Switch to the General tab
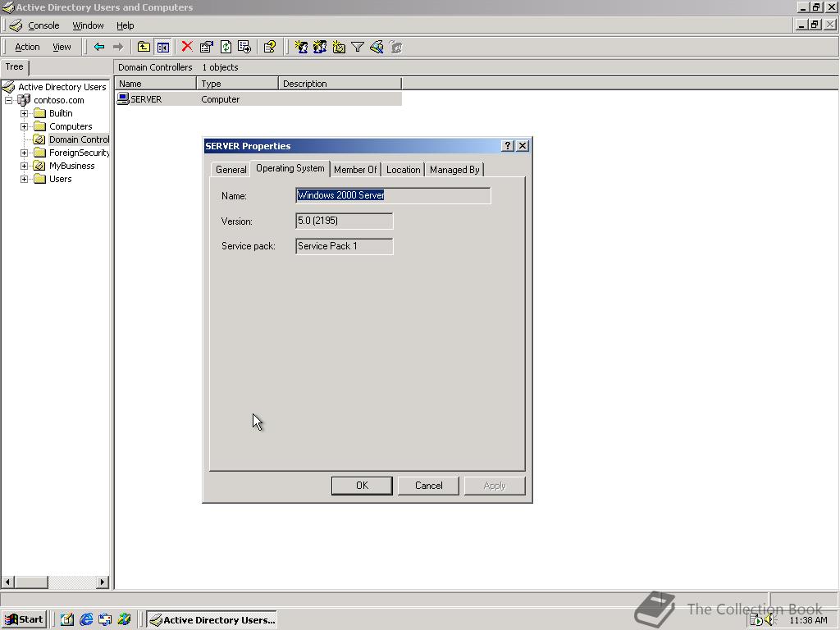Viewport: 840px width, 630px height. pos(231,169)
